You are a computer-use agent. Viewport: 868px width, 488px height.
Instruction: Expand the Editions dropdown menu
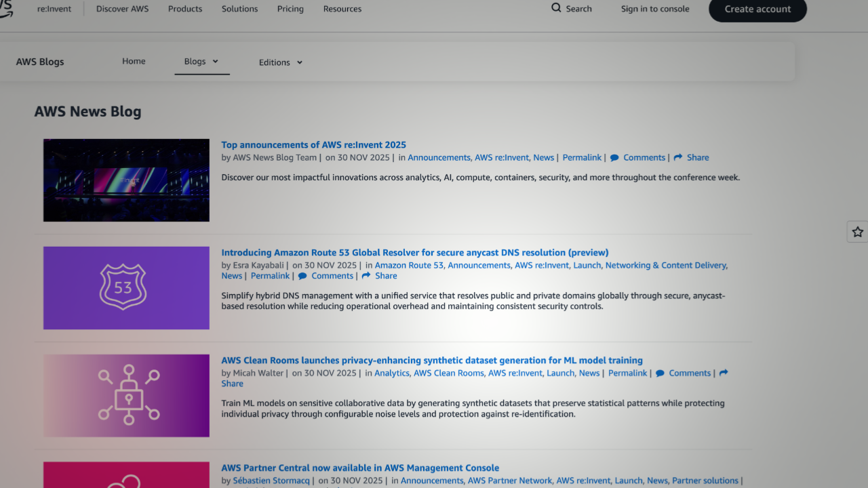pos(281,62)
